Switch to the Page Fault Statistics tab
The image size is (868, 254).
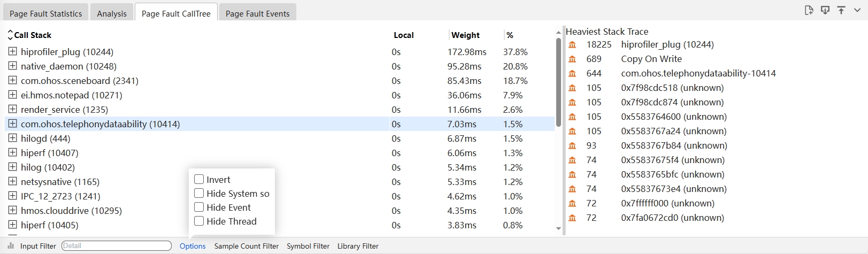point(46,13)
